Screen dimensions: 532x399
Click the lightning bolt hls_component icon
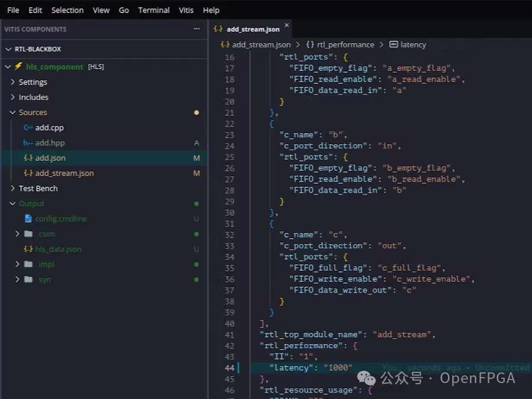[x=18, y=67]
